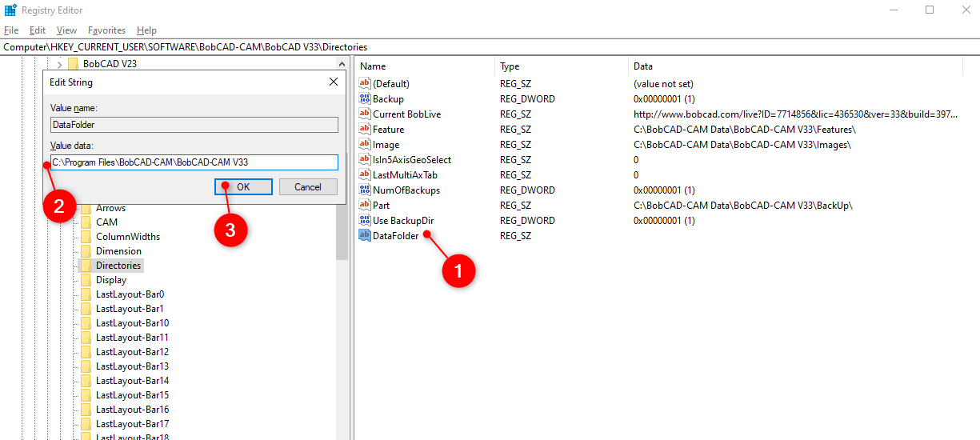The height and width of the screenshot is (440, 980).
Task: Click the Value data input field
Action: click(x=194, y=162)
